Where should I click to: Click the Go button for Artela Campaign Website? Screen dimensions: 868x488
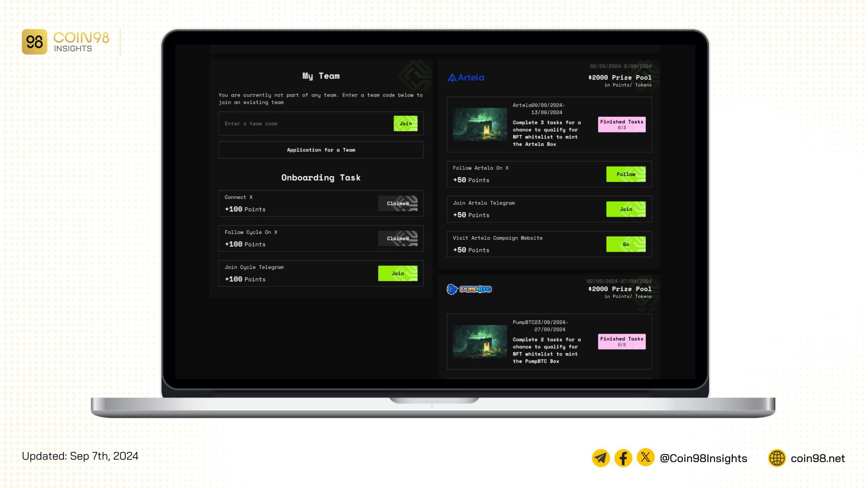coord(626,244)
